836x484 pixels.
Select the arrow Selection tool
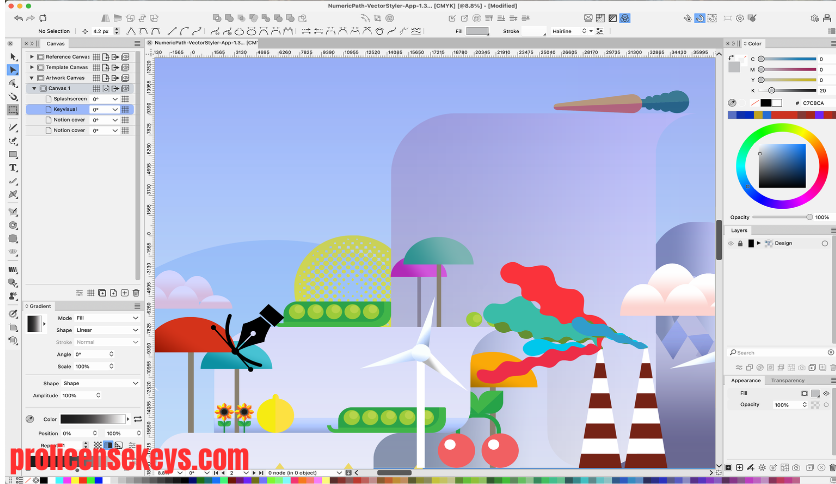coord(13,57)
